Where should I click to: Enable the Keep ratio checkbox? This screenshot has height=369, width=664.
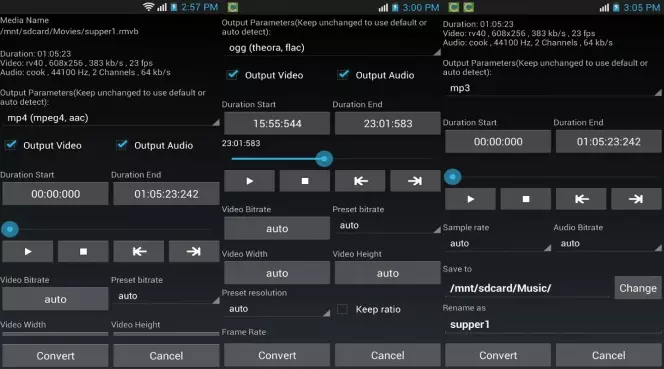coord(342,309)
